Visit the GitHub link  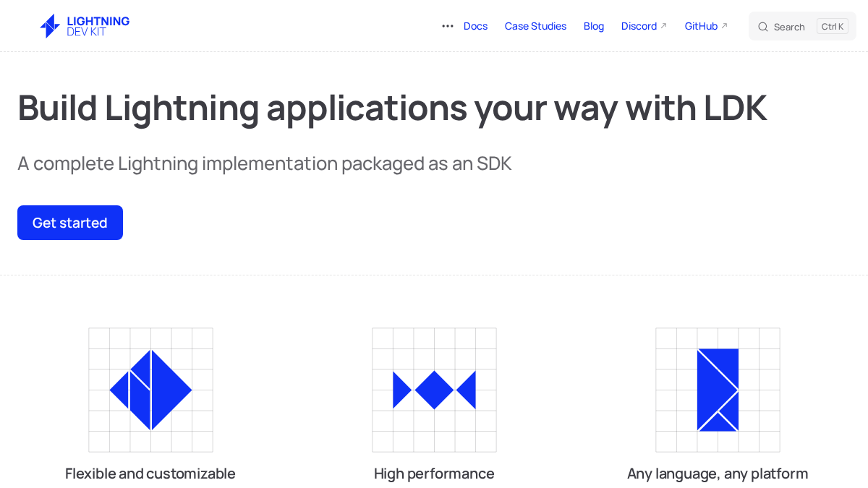tap(706, 26)
